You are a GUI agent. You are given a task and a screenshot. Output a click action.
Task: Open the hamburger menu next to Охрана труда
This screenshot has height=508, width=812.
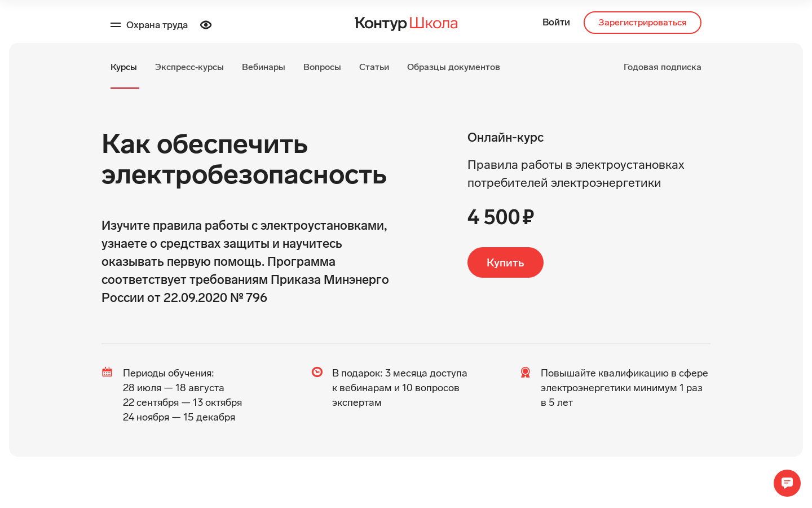click(116, 25)
